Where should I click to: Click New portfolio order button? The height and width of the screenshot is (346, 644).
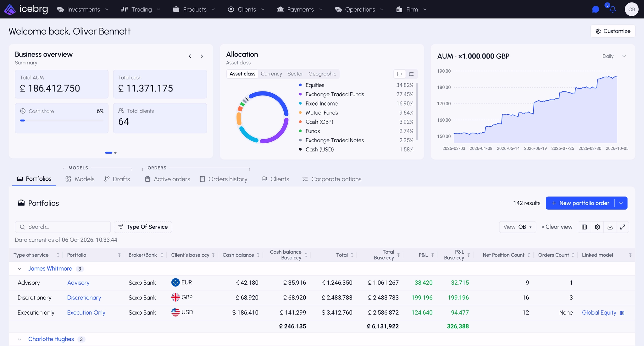(x=580, y=203)
